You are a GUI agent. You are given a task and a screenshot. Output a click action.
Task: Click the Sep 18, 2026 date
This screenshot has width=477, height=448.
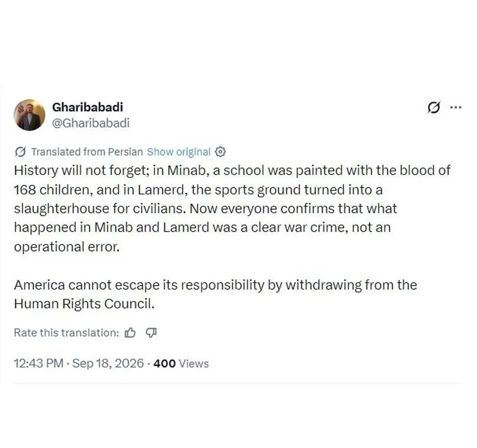pos(108,364)
